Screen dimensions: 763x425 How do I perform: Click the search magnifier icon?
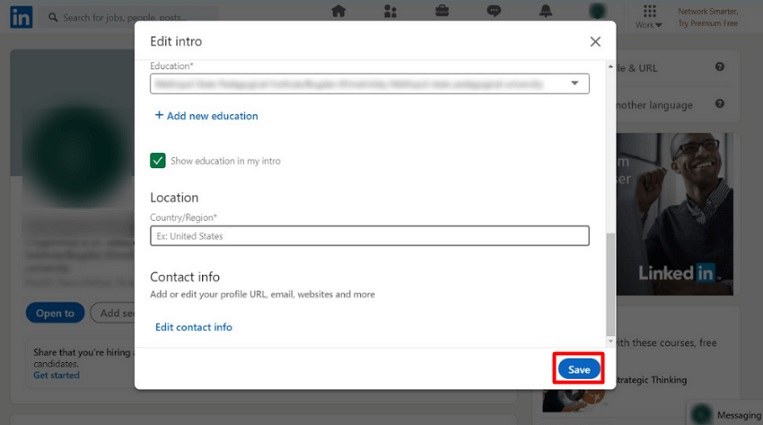[x=53, y=18]
